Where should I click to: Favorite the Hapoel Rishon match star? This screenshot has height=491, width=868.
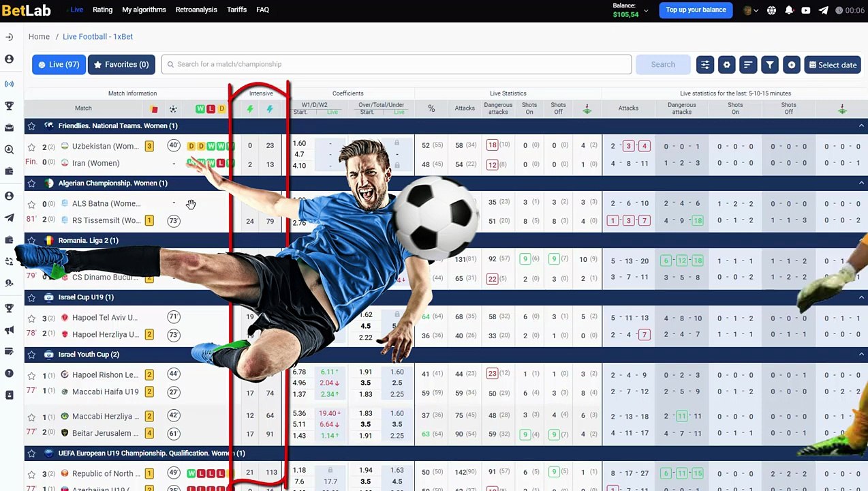(x=31, y=376)
